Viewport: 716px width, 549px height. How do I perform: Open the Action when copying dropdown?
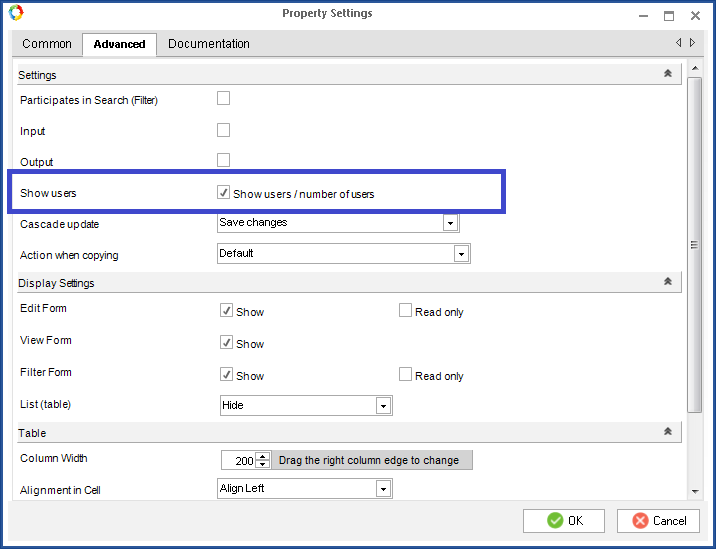click(x=461, y=254)
